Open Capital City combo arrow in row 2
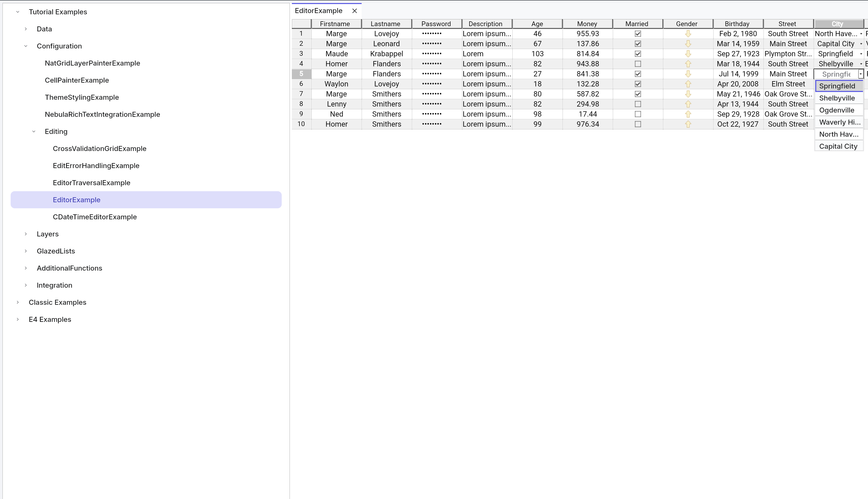Screen dimensions: 868x499 tap(861, 44)
